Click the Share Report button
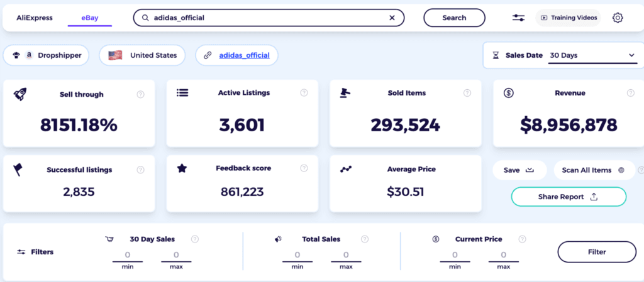 (x=569, y=197)
